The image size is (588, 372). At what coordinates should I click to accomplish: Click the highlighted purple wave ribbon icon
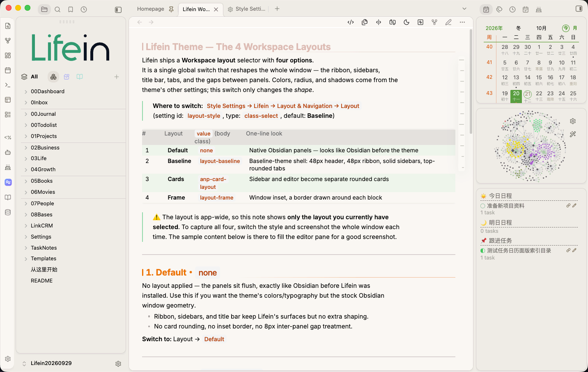point(8,182)
